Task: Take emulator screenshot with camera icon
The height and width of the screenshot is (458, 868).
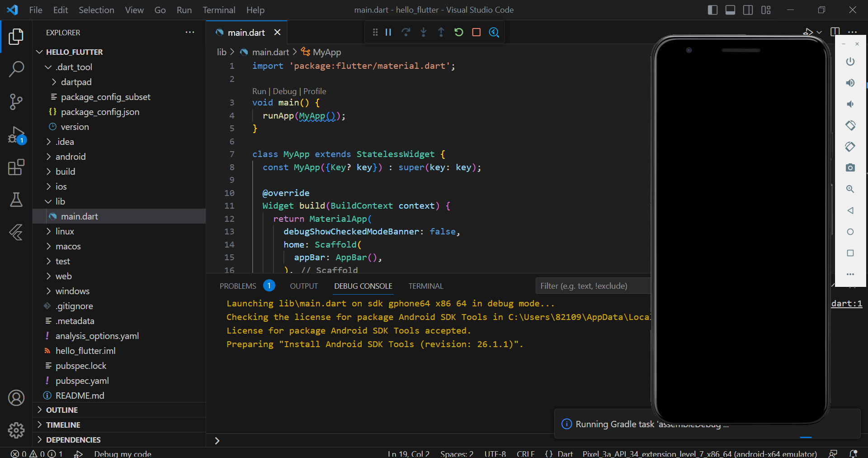Action: pos(850,168)
